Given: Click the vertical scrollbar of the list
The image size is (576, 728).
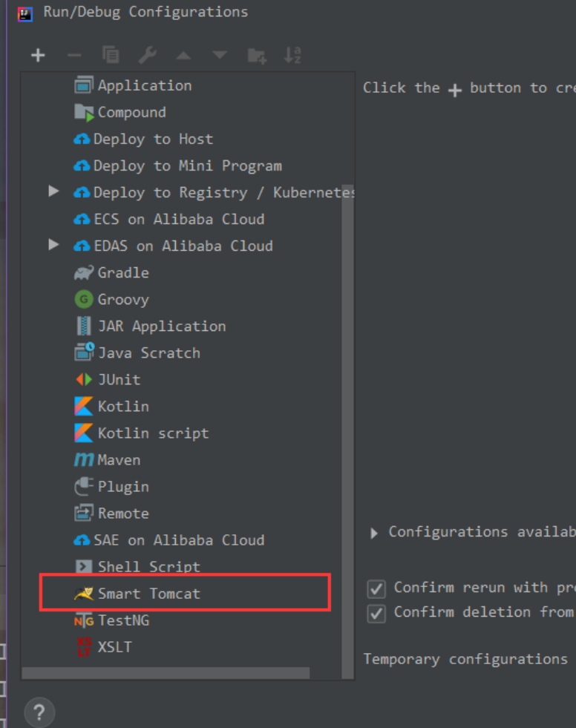Looking at the screenshot, I should pos(347,430).
